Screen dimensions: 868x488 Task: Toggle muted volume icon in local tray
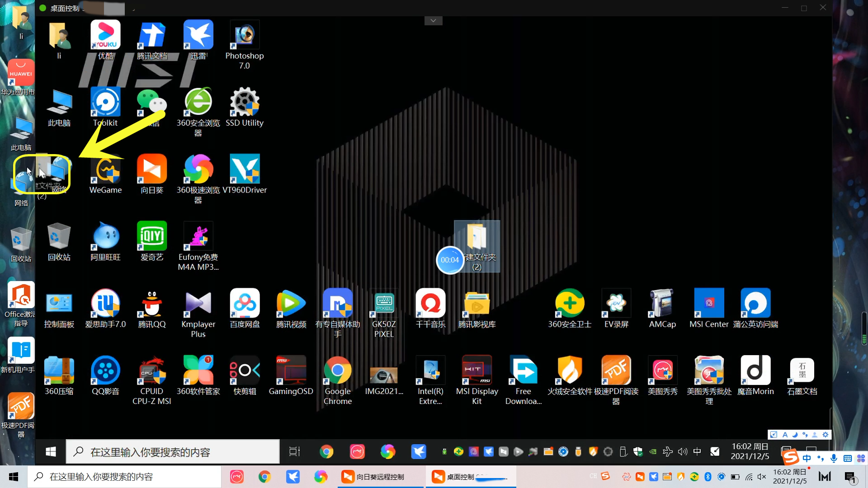point(762,477)
